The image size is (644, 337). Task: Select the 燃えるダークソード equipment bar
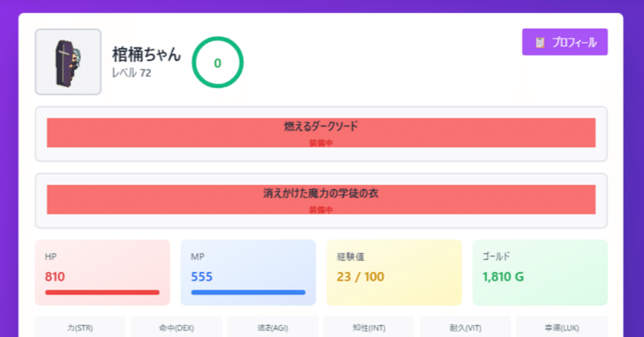321,133
